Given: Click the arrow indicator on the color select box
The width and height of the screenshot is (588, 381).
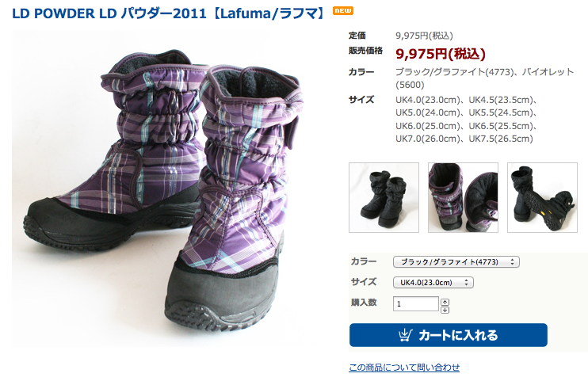Looking at the screenshot, I should click(512, 261).
